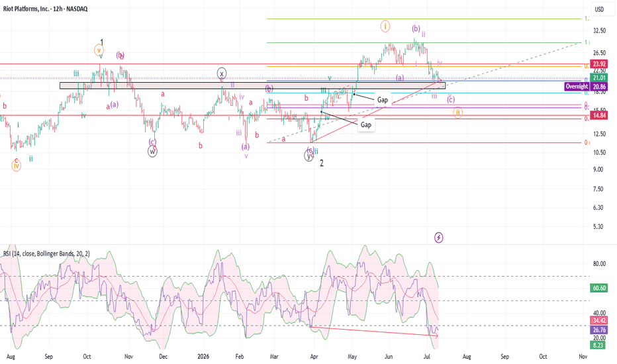The height and width of the screenshot is (364, 617).
Task: Click the 6.30 price axis value
Action: click(x=598, y=207)
